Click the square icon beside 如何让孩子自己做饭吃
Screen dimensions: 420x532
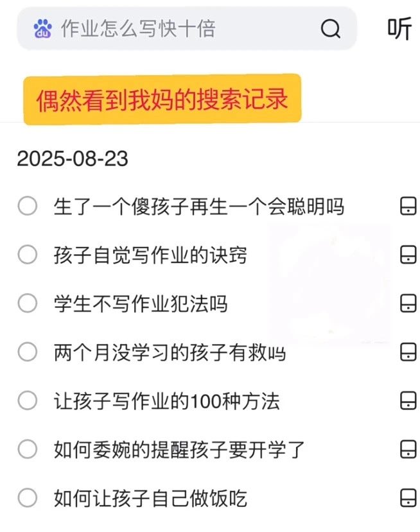click(x=408, y=498)
